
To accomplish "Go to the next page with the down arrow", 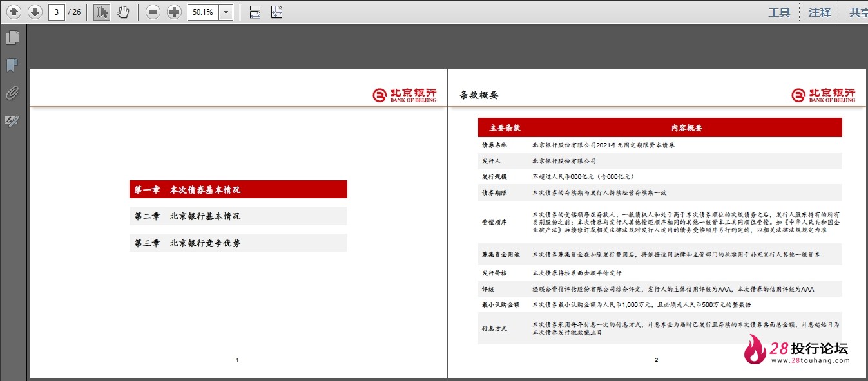I will point(35,12).
